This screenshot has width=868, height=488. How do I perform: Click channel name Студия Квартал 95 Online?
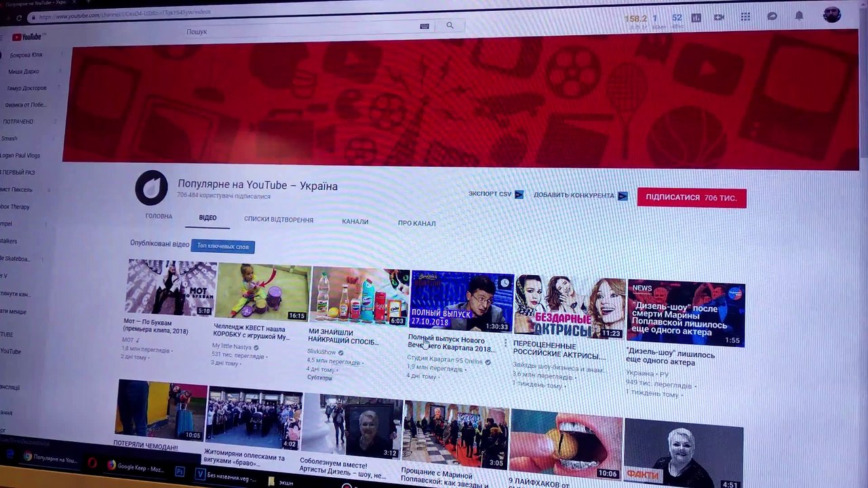(445, 359)
